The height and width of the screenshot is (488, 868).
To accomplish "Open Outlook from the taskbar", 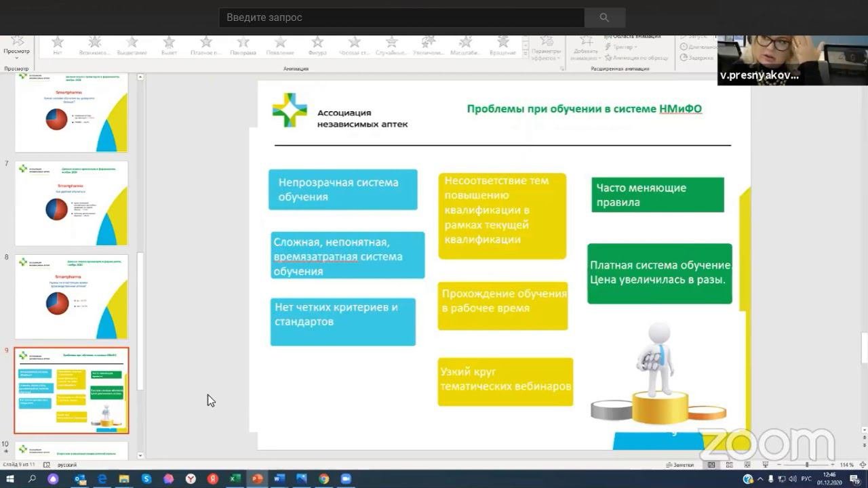I will click(x=79, y=479).
